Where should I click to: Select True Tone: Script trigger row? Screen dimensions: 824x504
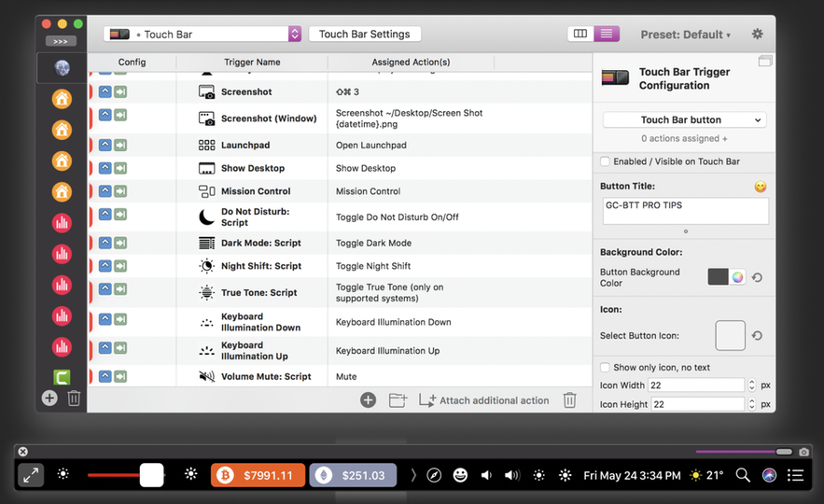point(340,293)
